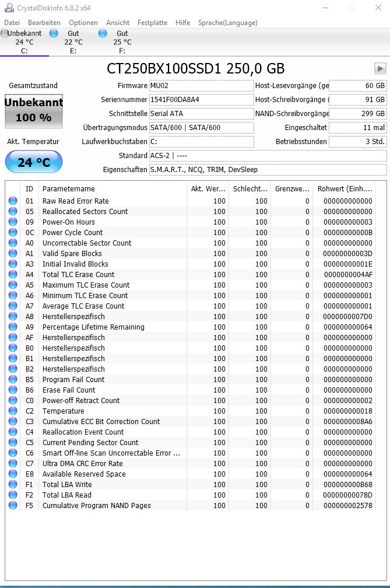Click the Schlecht... column header
Viewport: 390px width, 588px height.
click(x=250, y=189)
